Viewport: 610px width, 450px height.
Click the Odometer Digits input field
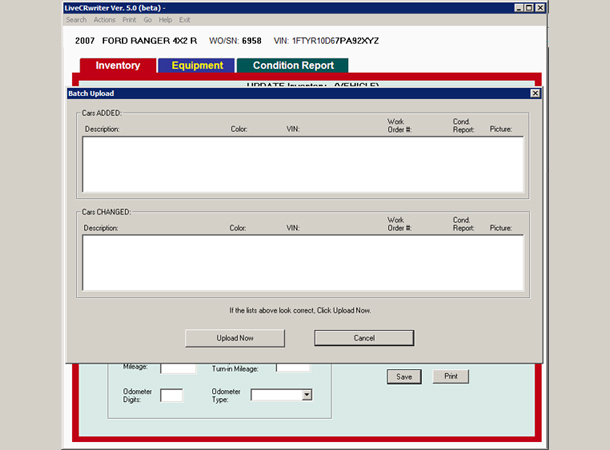[x=171, y=395]
